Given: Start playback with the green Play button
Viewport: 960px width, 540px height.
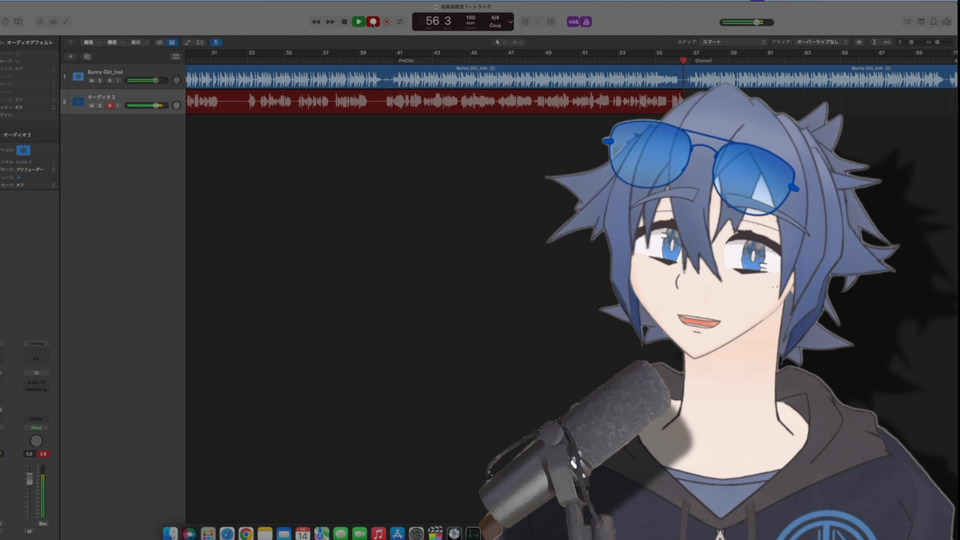Looking at the screenshot, I should [x=358, y=21].
